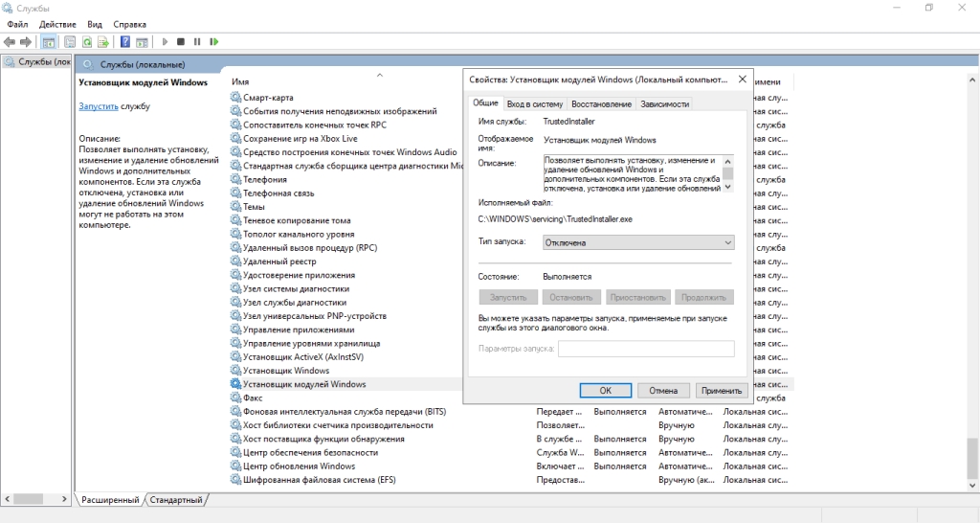The image size is (980, 523).
Task: Open the Тип запуска dropdown
Action: 638,242
